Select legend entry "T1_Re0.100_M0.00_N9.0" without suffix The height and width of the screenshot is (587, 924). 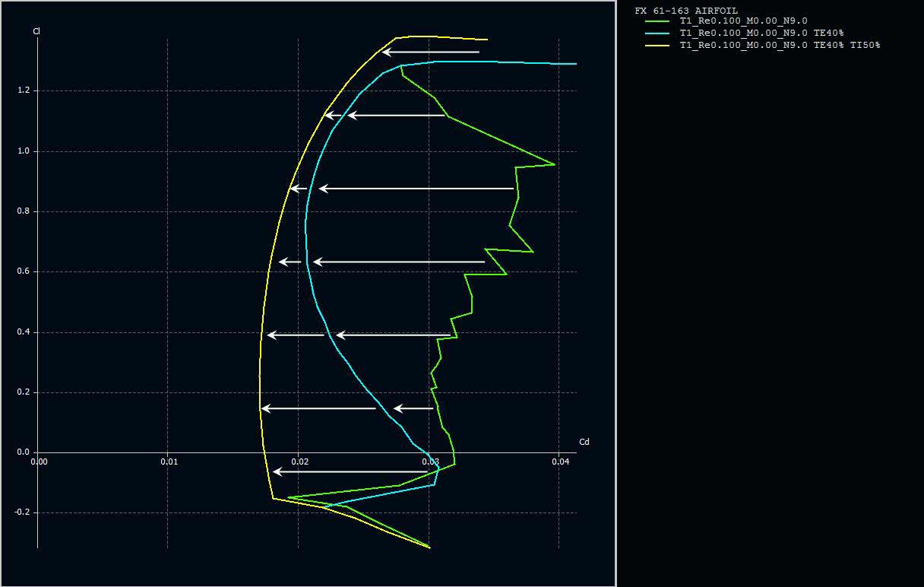tap(744, 21)
